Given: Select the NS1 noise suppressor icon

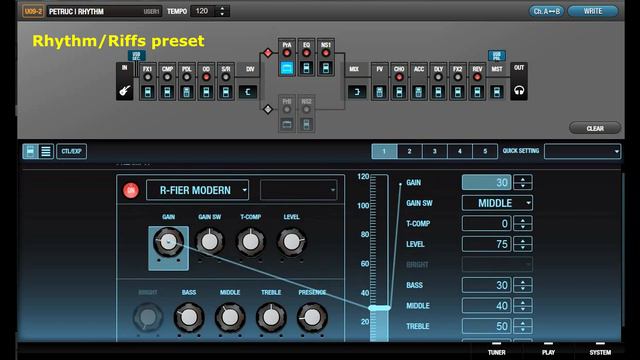Looking at the screenshot, I should pyautogui.click(x=326, y=68).
